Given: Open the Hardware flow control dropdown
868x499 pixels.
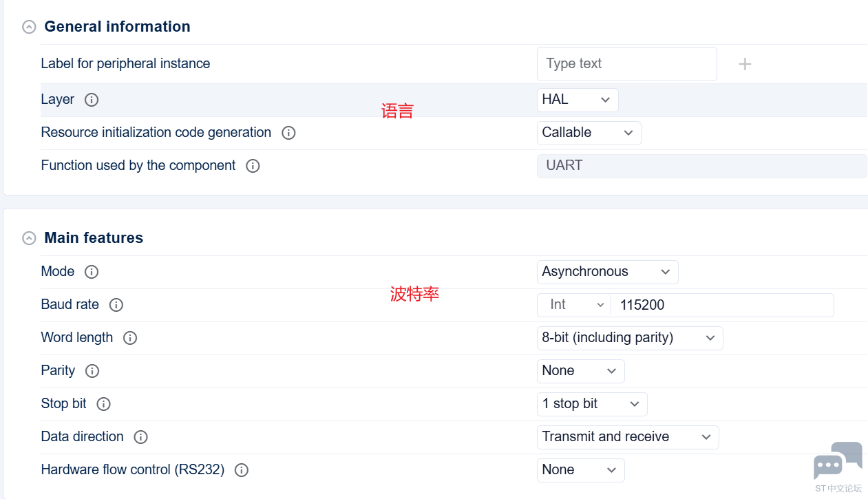Looking at the screenshot, I should (580, 470).
